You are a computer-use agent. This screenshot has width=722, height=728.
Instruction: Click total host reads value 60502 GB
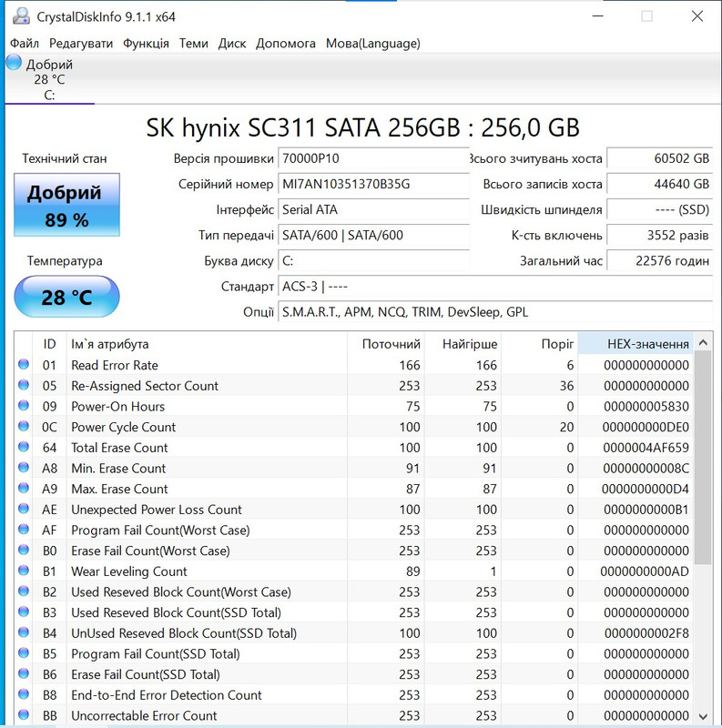pyautogui.click(x=660, y=158)
